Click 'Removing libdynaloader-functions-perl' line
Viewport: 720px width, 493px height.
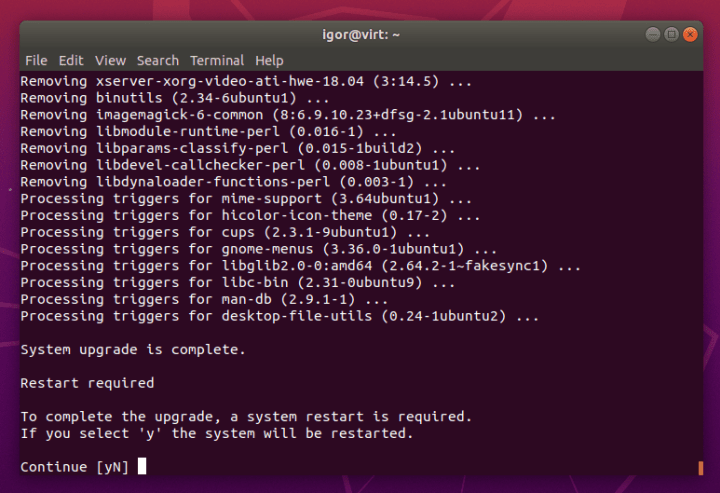(x=233, y=182)
